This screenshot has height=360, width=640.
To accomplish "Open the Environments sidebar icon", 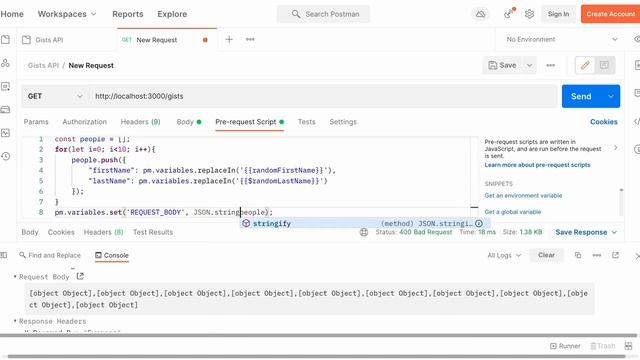I will pos(5,86).
